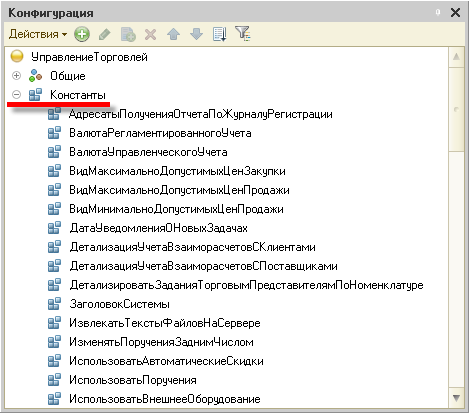Click icon beside ЗаголовокСистемы constant

coord(54,304)
